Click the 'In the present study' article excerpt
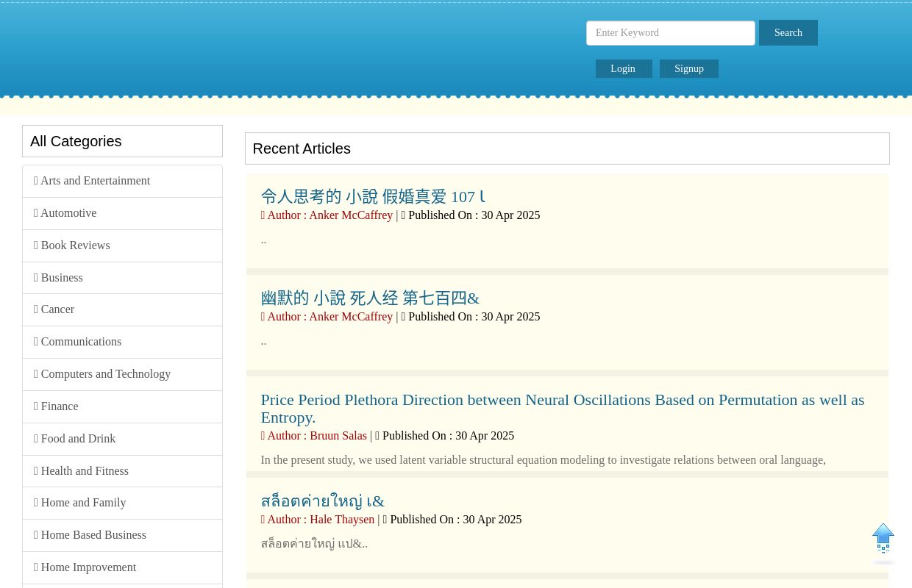The height and width of the screenshot is (588, 912). coord(543,460)
